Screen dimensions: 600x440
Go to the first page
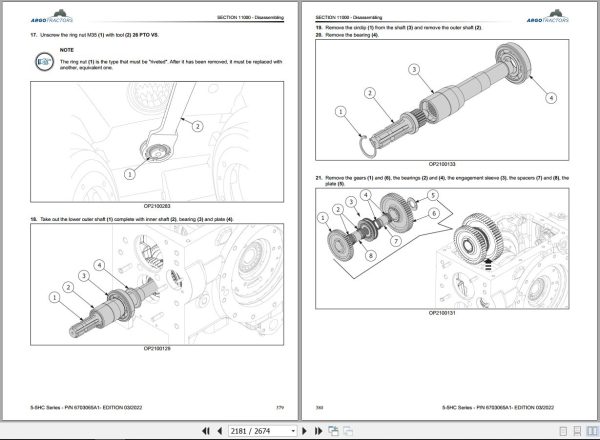[x=205, y=431]
